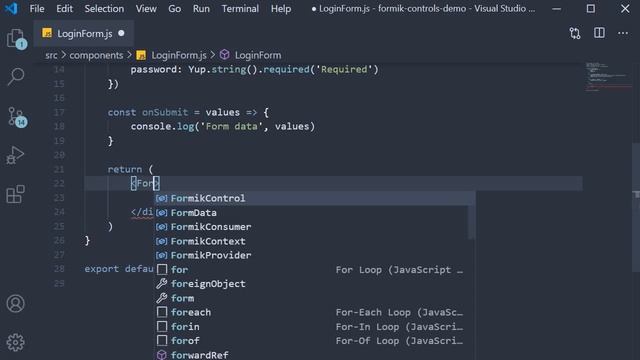Click the onSubmit variable name
The width and height of the screenshot is (640, 360).
pos(165,112)
